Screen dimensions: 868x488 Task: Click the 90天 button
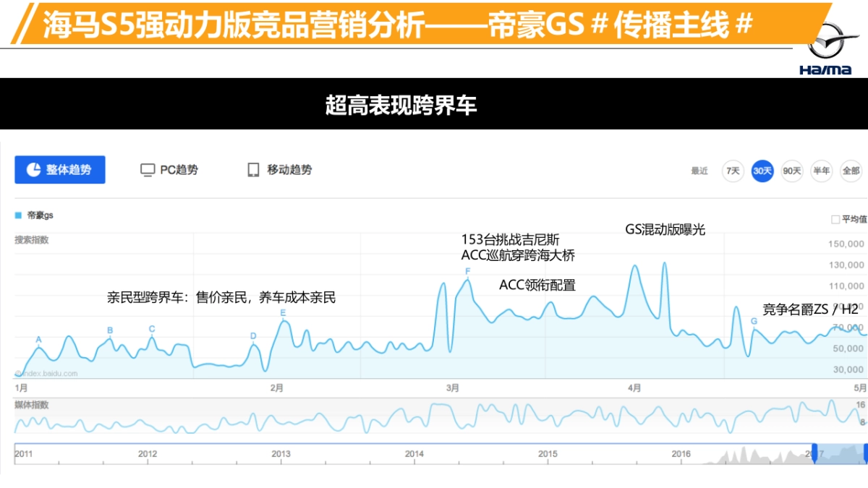tap(791, 171)
